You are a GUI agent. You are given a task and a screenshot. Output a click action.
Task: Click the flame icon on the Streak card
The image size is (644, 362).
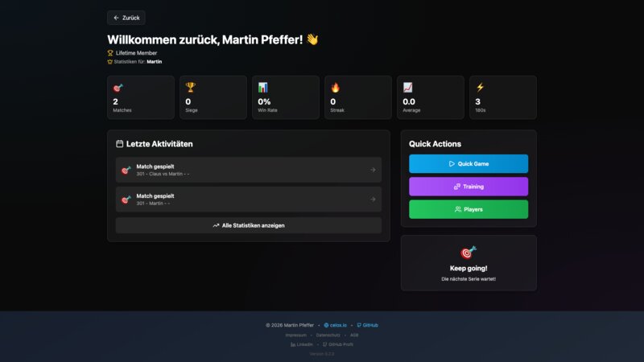tap(335, 87)
